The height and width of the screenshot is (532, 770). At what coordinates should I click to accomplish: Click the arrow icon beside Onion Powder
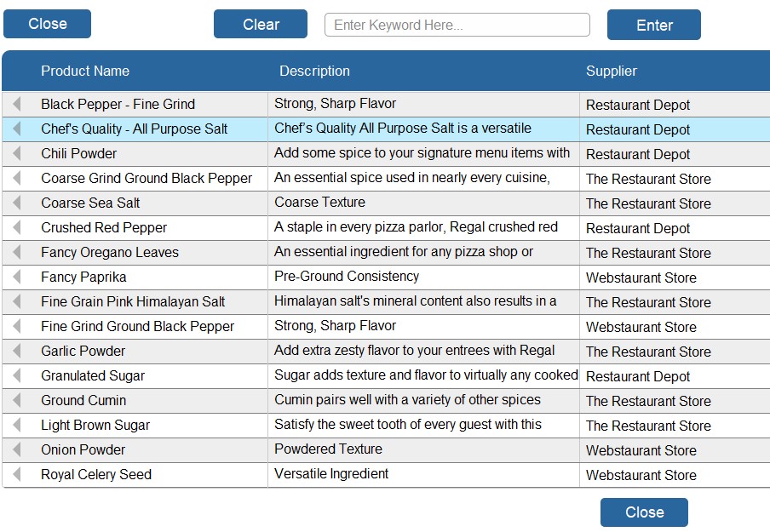16,449
